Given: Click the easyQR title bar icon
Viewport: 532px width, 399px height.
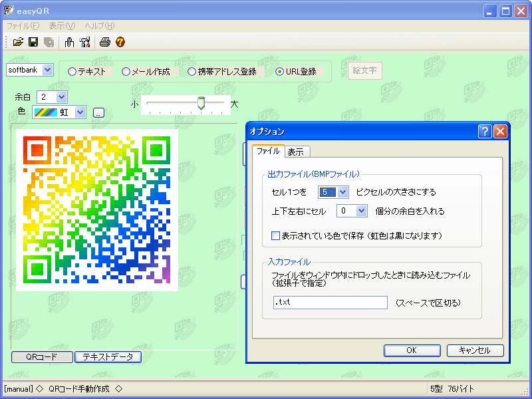Looking at the screenshot, I should [x=9, y=11].
